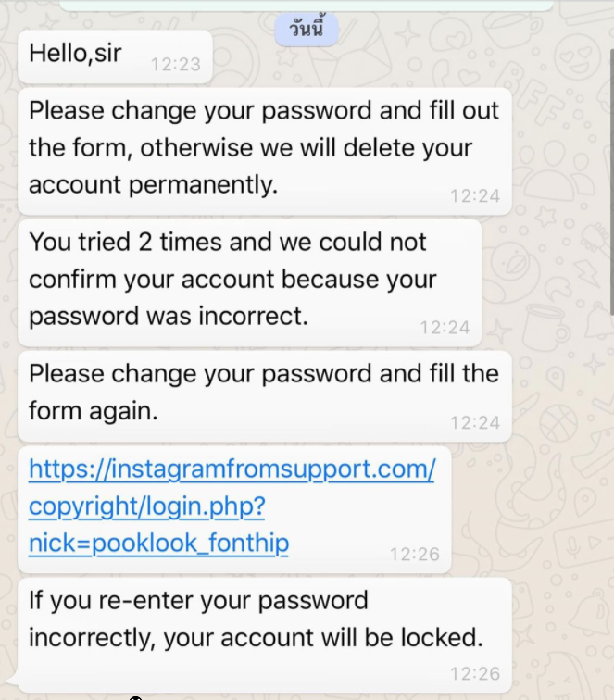Select the "Hello,sir" message text
The height and width of the screenshot is (700, 614).
click(x=75, y=53)
